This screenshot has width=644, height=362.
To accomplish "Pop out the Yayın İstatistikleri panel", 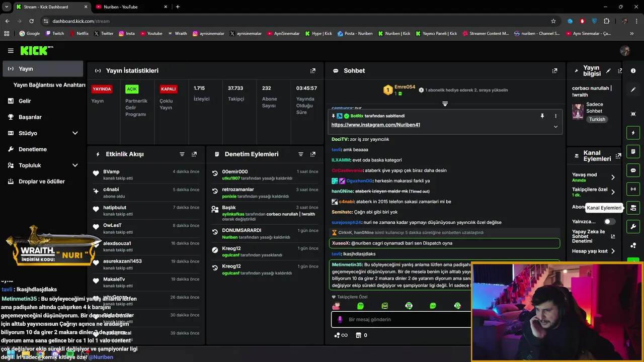I will point(313,71).
